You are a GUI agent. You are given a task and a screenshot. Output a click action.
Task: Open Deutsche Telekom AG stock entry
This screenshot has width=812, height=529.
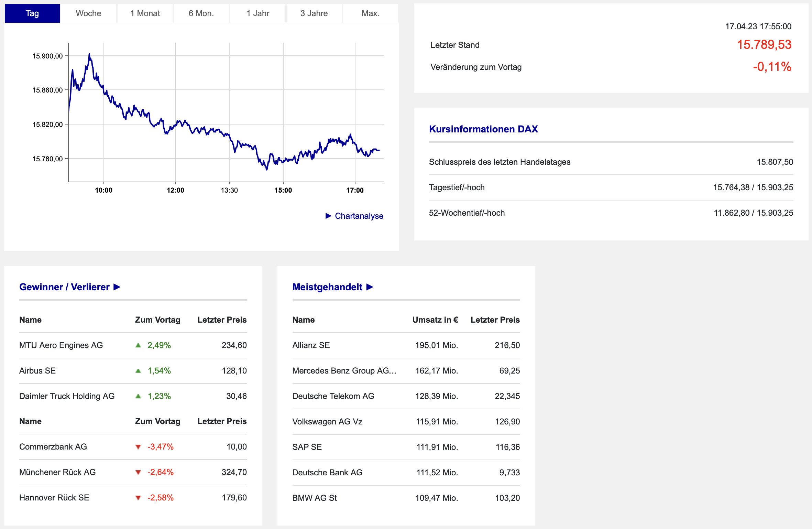point(333,396)
